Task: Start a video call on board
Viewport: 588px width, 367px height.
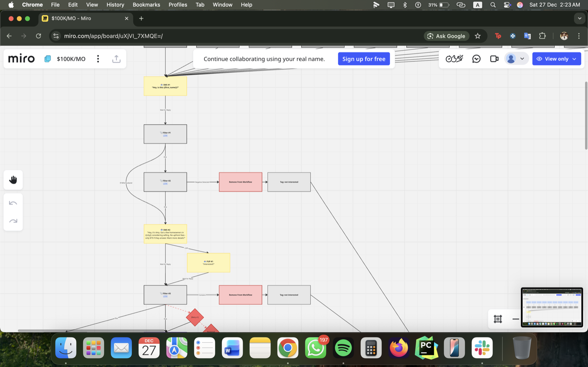Action: tap(494, 59)
